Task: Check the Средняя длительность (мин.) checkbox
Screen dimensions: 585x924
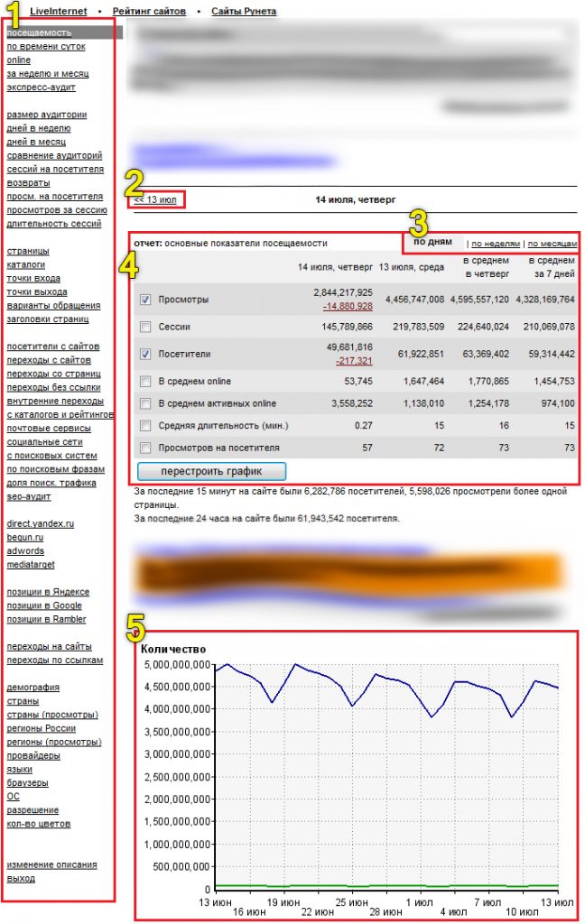Action: (146, 425)
